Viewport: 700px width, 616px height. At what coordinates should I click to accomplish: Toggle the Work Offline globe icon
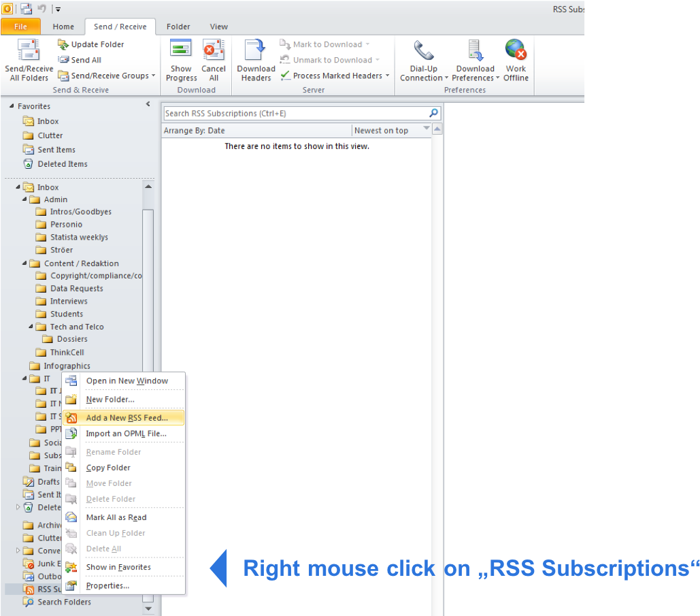[516, 51]
